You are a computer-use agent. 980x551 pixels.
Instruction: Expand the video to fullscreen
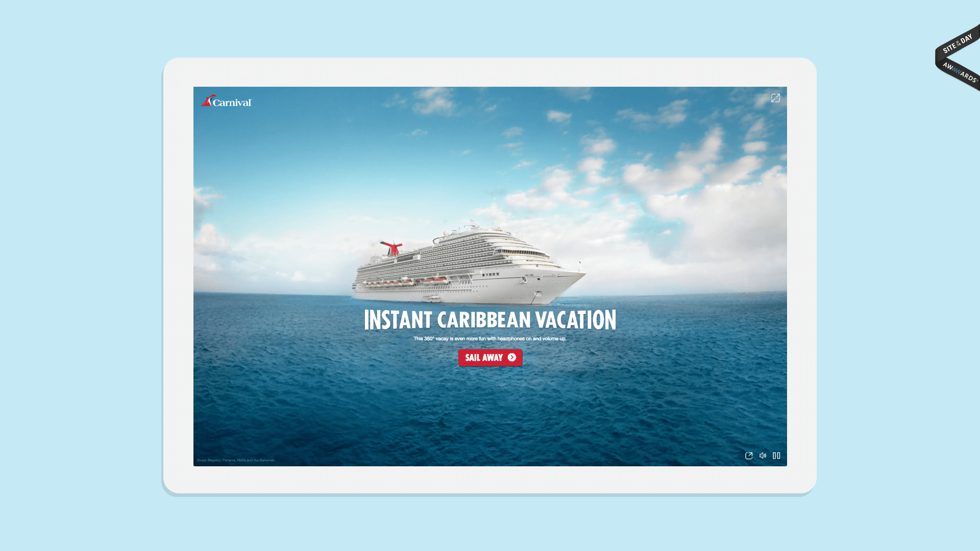click(775, 98)
